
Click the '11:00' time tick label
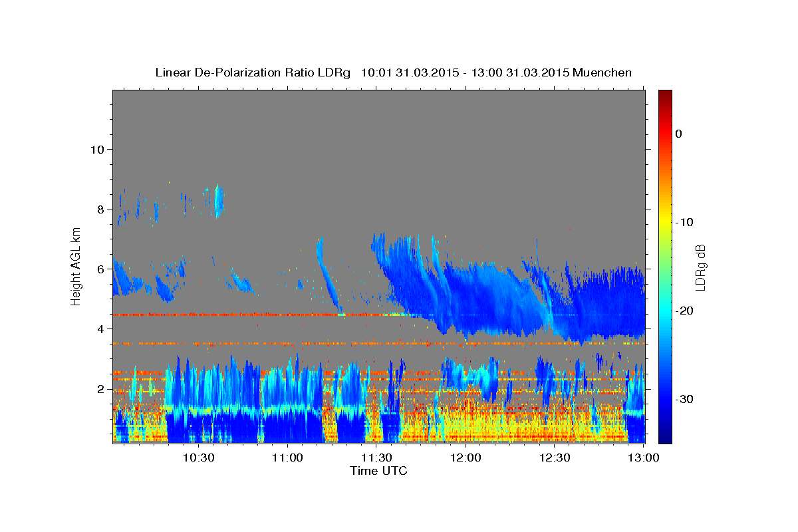[x=287, y=458]
